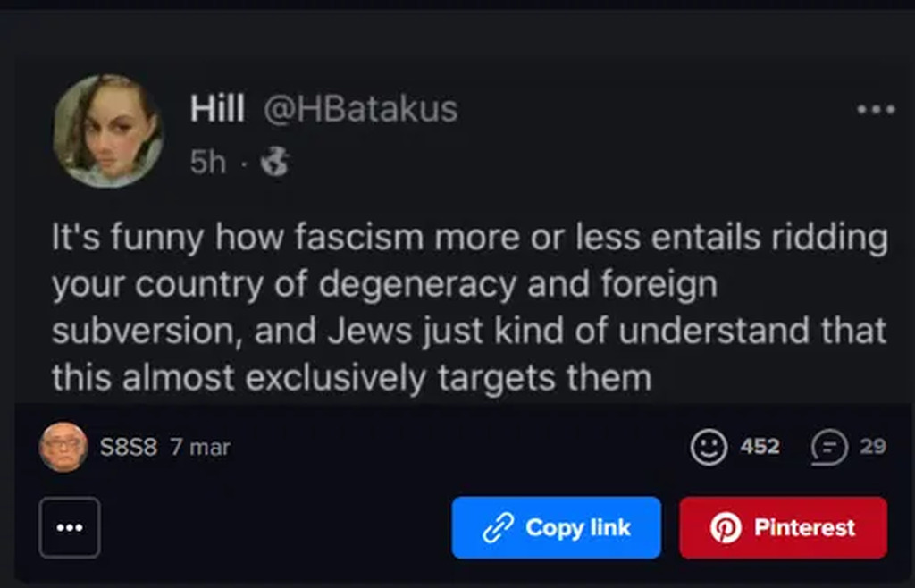Expand the more options ellipsis button below S8S8

click(70, 528)
